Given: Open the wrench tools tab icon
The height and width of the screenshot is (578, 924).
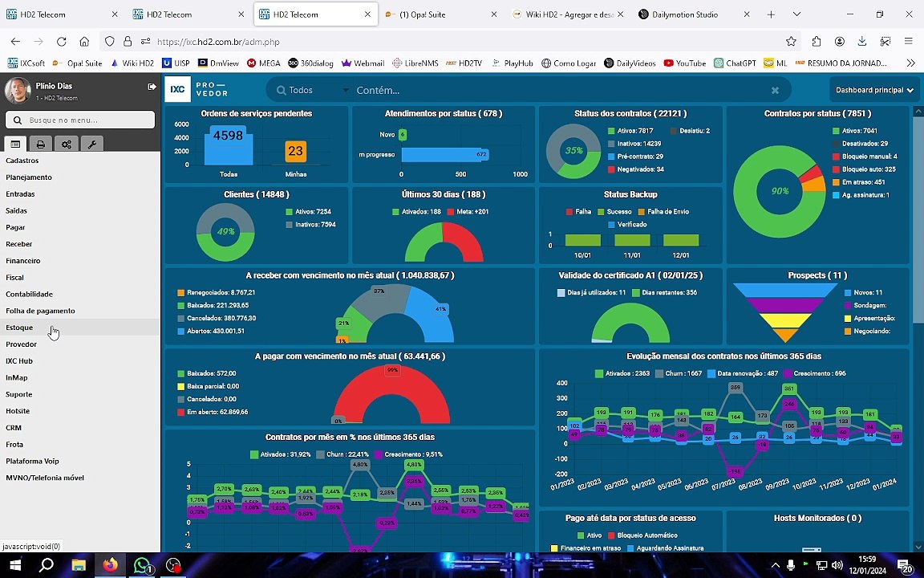Looking at the screenshot, I should click(x=91, y=144).
